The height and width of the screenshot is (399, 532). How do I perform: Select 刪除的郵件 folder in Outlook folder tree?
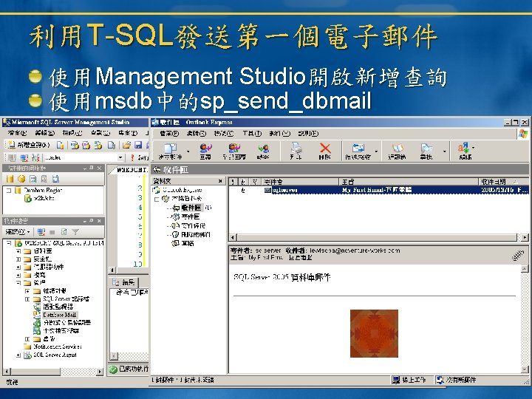195,234
